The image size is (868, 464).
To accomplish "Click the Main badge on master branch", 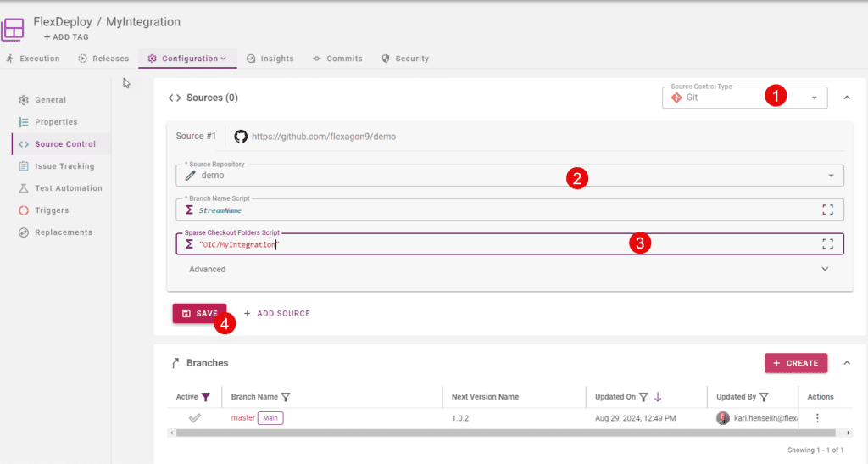I will 270,418.
